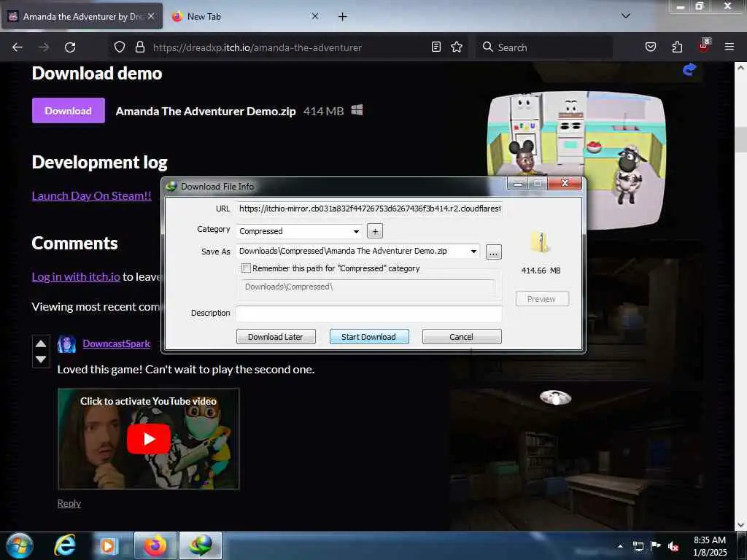
Task: Click the Start Download button
Action: [368, 337]
